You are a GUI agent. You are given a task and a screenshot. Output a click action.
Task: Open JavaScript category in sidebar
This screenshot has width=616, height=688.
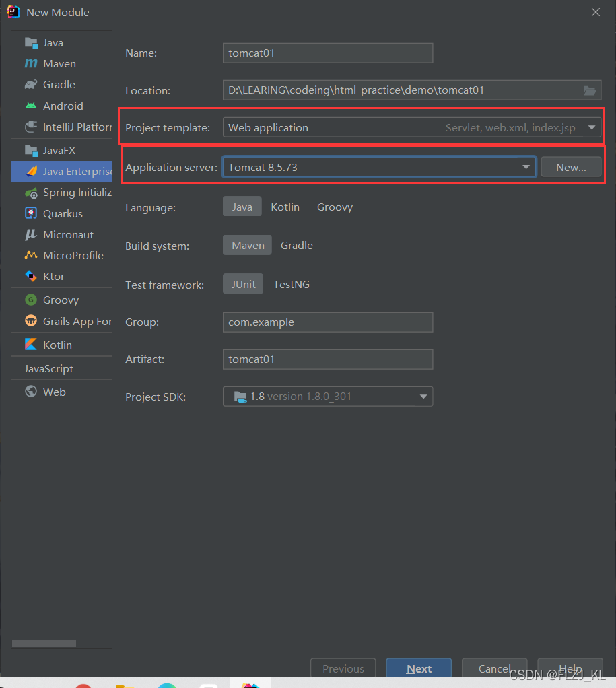pyautogui.click(x=48, y=368)
